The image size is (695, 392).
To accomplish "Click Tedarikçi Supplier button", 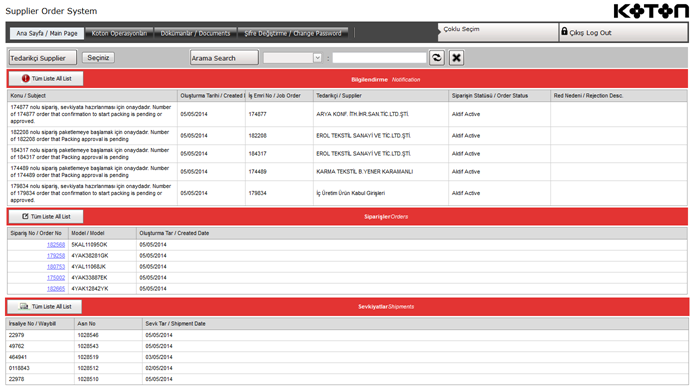I will [x=43, y=58].
